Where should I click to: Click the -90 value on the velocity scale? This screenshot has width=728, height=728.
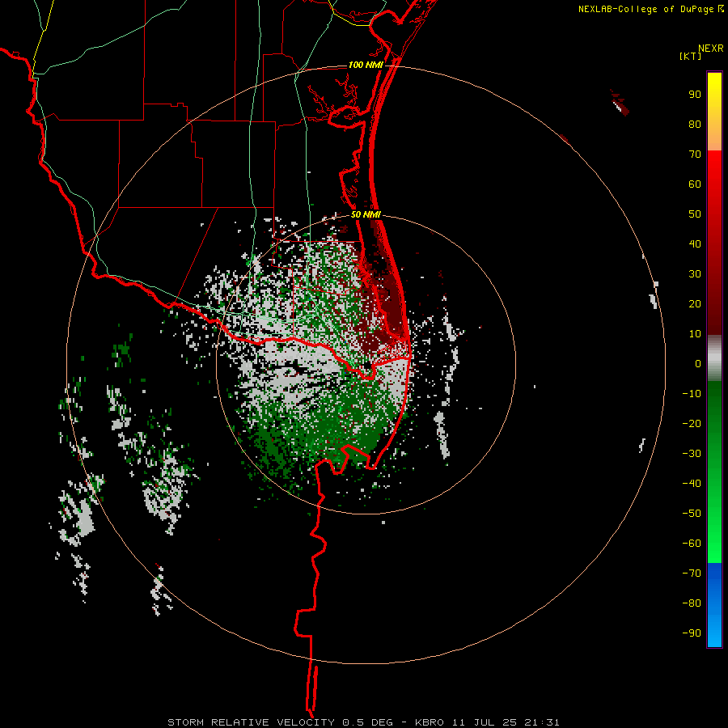(692, 633)
